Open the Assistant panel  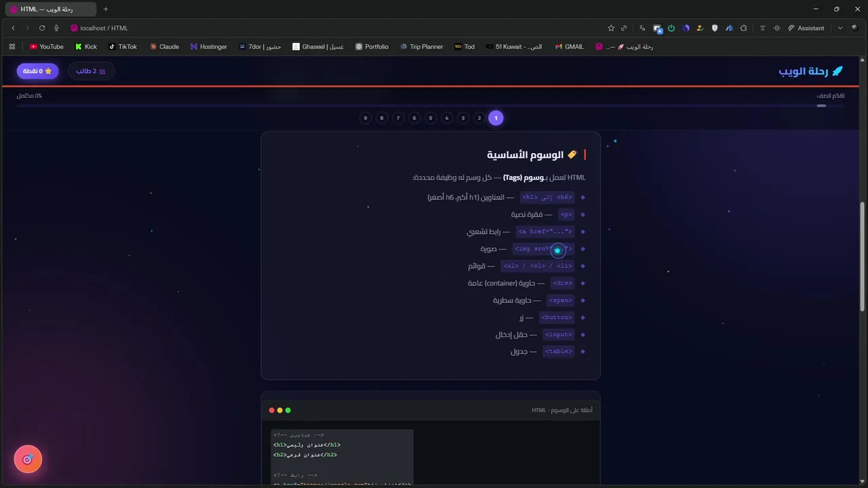[x=806, y=28]
